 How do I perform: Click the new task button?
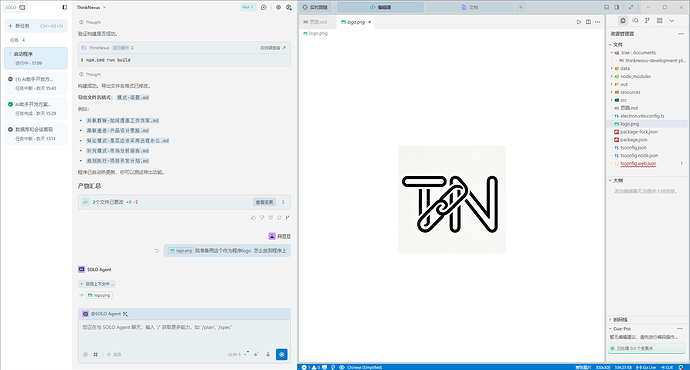[36, 26]
